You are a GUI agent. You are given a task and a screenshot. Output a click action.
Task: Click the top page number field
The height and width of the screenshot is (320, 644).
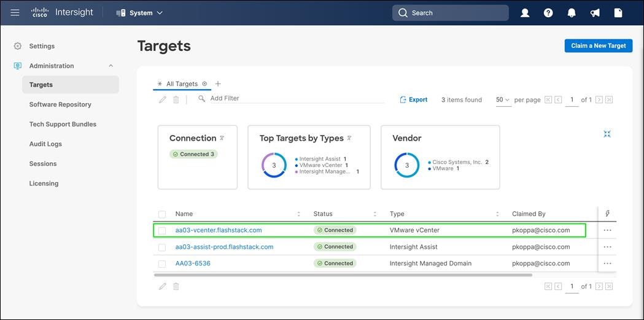(572, 100)
